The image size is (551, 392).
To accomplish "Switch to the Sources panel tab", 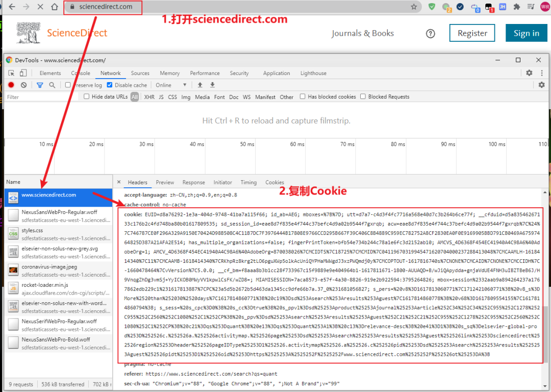I will click(140, 73).
